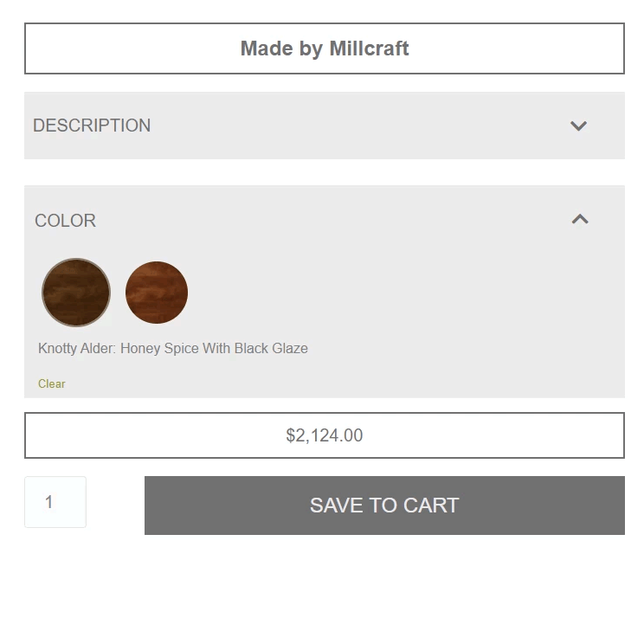644x644 pixels.
Task: Click the DESCRIPTION heading text
Action: pos(92,126)
